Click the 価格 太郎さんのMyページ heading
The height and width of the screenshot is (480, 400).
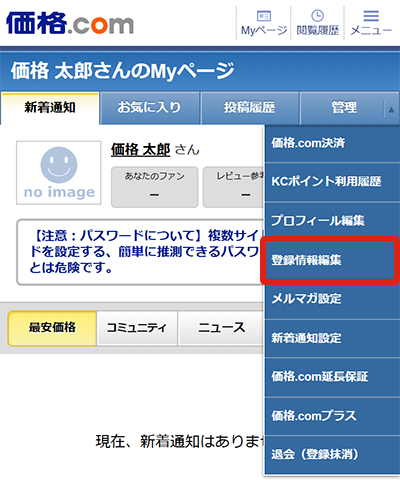[122, 71]
